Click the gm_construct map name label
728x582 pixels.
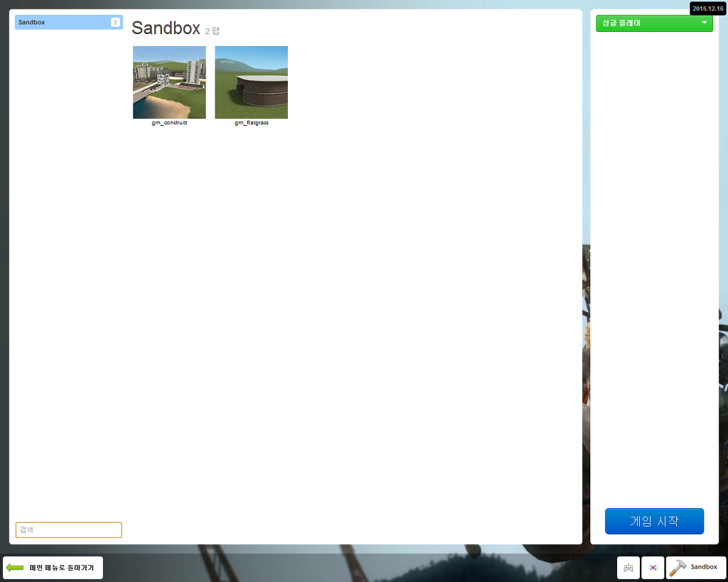click(169, 123)
